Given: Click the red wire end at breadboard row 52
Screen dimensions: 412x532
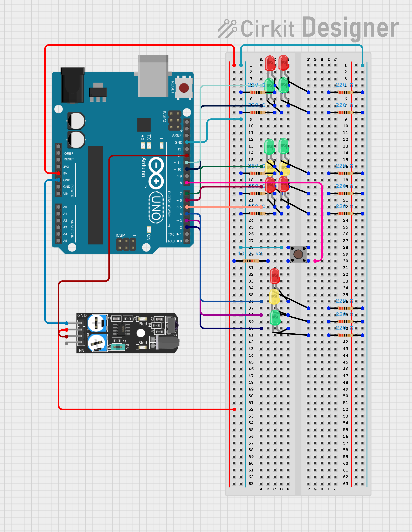Looking at the screenshot, I should click(x=234, y=409).
